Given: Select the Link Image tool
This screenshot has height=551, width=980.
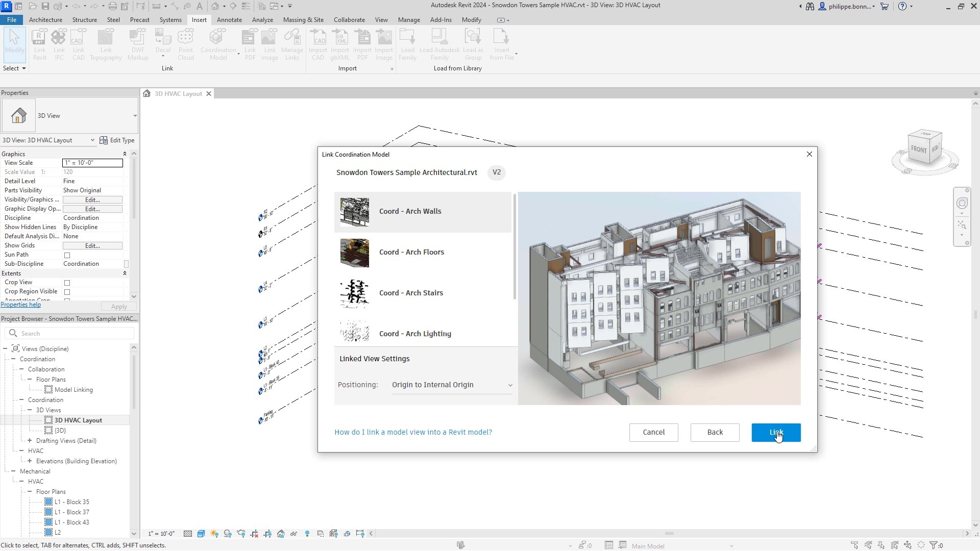Looking at the screenshot, I should coord(269,44).
